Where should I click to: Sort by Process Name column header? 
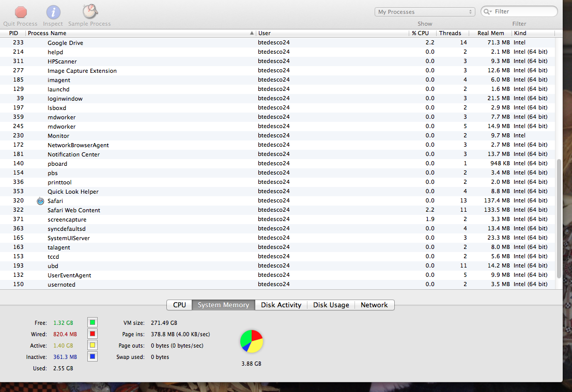tap(141, 33)
